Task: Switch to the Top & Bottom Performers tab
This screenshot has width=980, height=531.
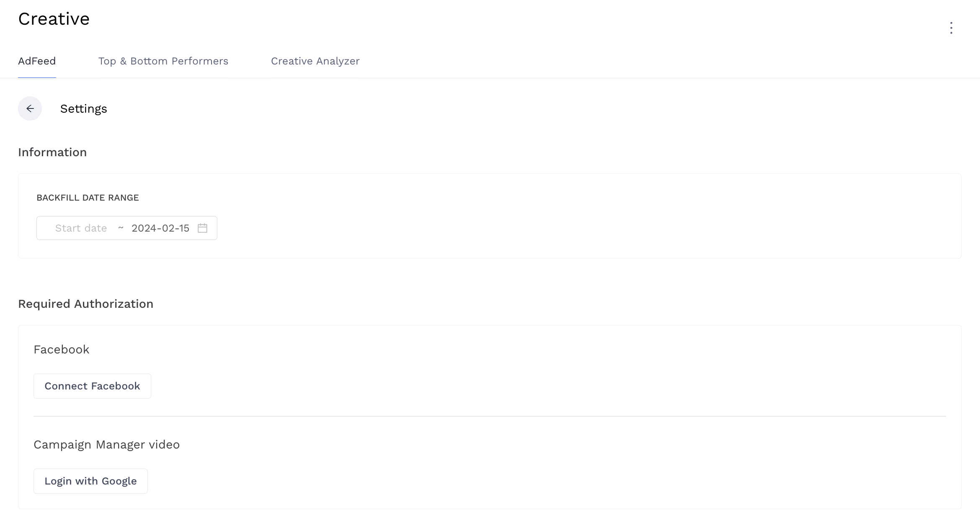Action: click(x=163, y=61)
